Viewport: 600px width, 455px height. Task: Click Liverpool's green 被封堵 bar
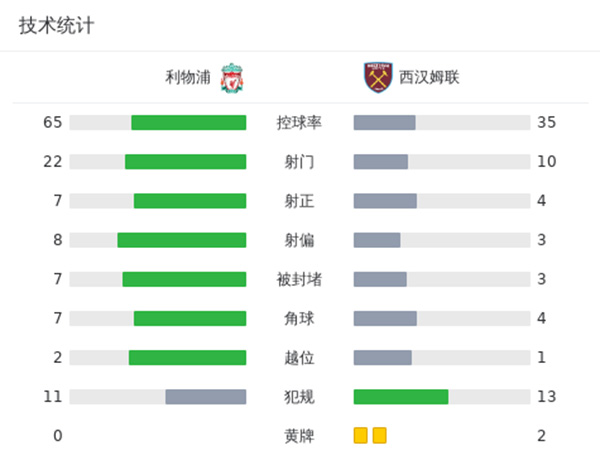point(184,279)
